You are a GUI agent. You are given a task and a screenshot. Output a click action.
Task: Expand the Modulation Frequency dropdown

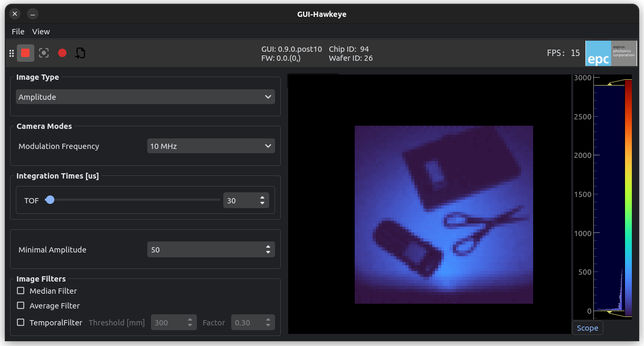coord(211,146)
